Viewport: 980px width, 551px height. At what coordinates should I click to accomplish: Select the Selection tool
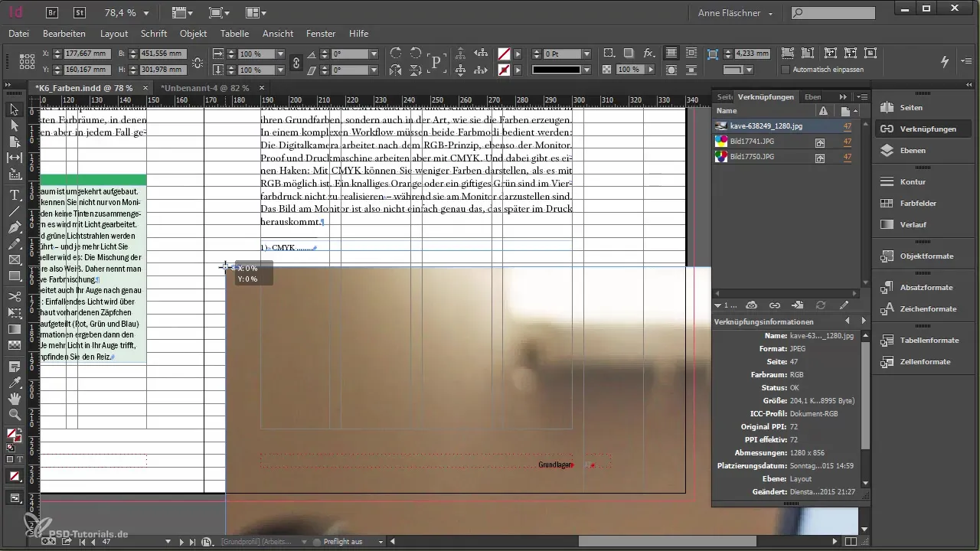(x=14, y=110)
